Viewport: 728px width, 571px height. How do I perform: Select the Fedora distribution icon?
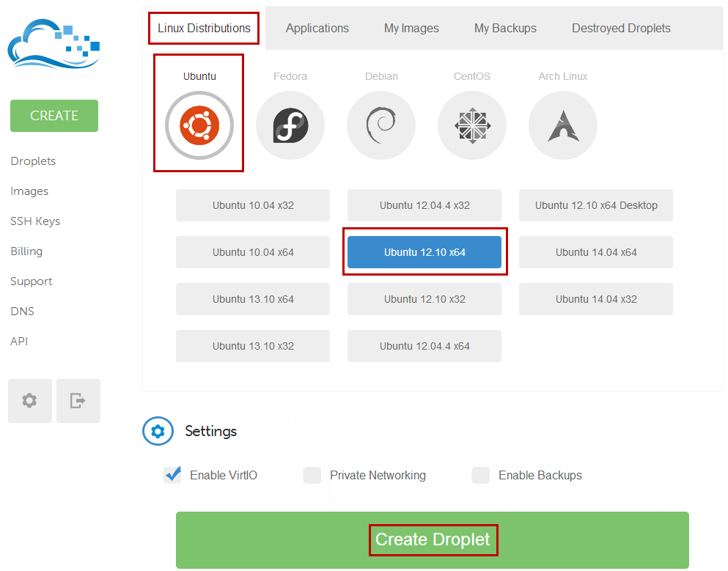coord(290,125)
